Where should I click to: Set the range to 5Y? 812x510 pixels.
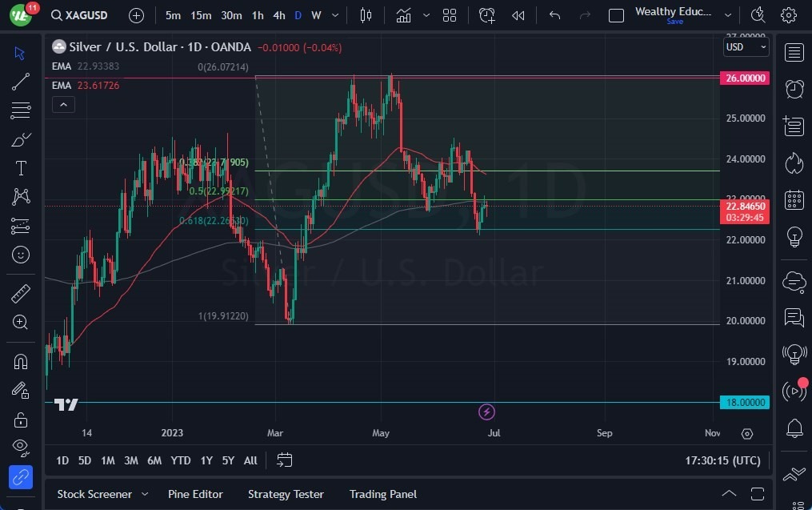click(228, 460)
